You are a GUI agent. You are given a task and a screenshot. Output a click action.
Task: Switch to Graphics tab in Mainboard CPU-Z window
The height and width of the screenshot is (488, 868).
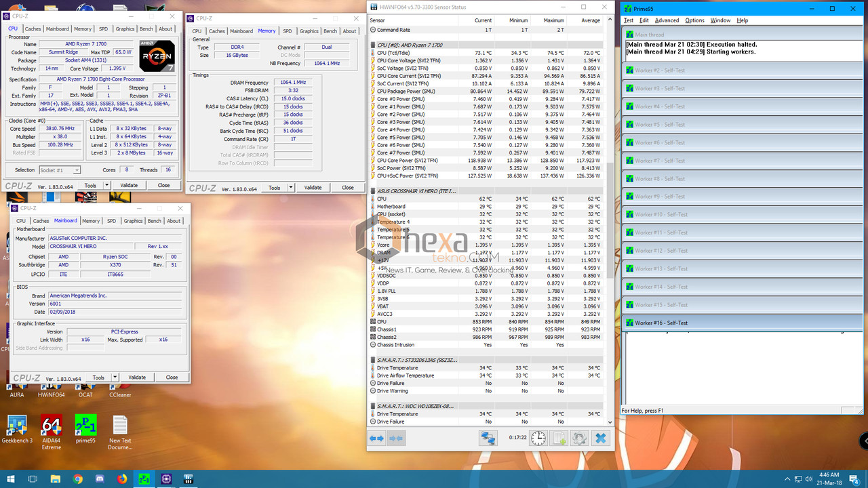pos(133,221)
